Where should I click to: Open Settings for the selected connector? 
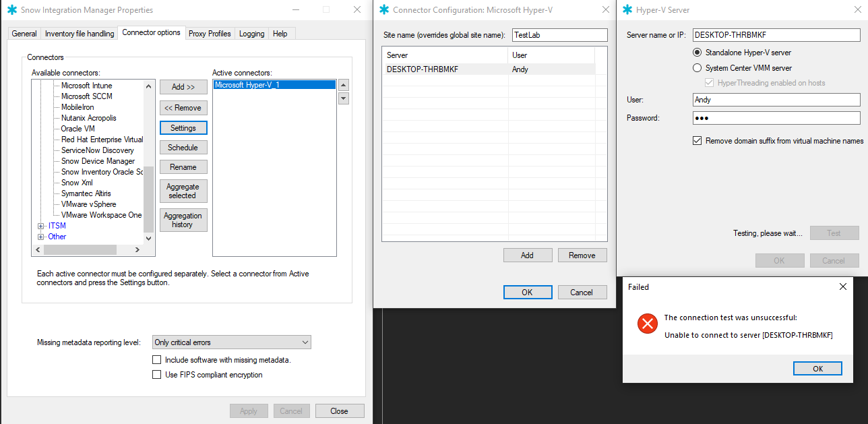[x=183, y=128]
